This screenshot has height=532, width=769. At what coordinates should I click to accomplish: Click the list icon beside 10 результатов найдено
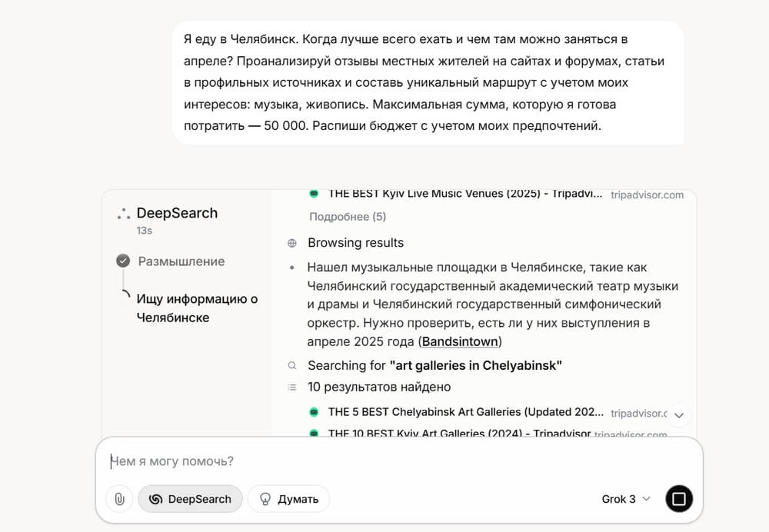coord(292,387)
